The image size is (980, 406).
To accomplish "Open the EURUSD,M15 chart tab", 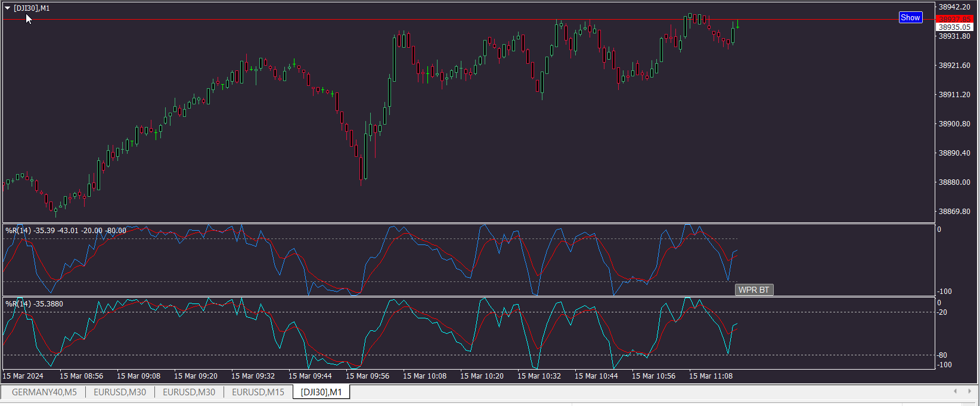I will [258, 392].
